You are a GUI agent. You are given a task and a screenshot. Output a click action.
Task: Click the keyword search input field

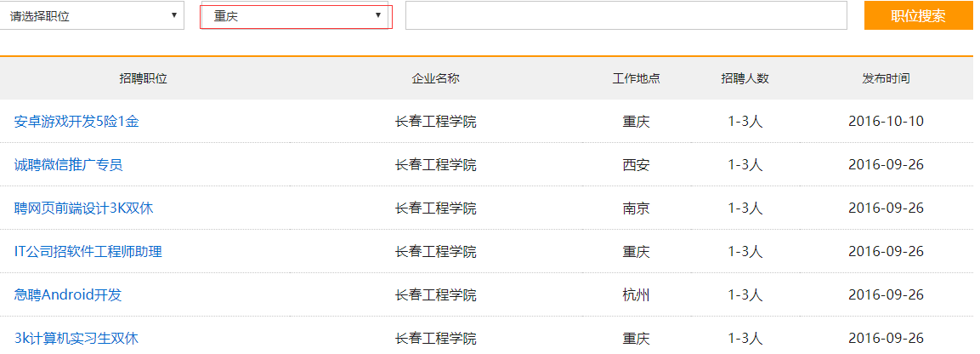pos(626,15)
